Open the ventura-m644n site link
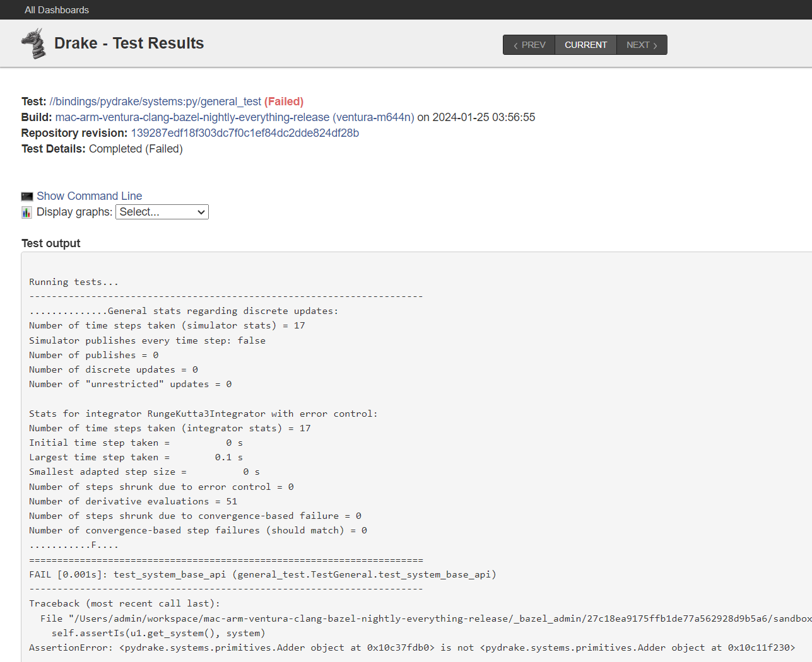This screenshot has width=812, height=662. (374, 117)
